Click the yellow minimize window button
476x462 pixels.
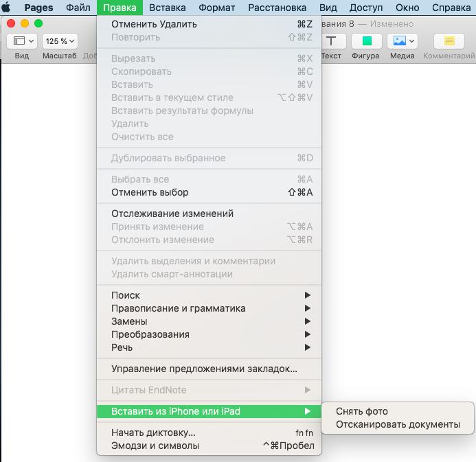25,23
